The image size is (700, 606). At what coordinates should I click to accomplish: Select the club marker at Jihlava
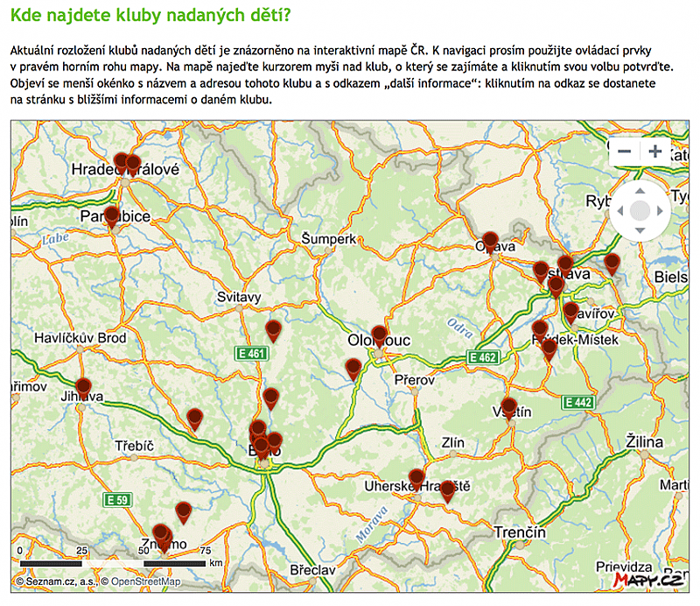tap(83, 386)
